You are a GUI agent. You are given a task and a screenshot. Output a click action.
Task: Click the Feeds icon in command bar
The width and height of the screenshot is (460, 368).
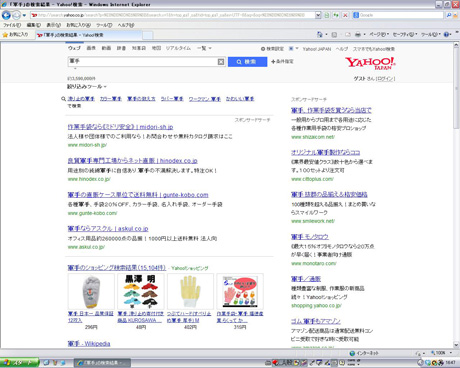(334, 34)
